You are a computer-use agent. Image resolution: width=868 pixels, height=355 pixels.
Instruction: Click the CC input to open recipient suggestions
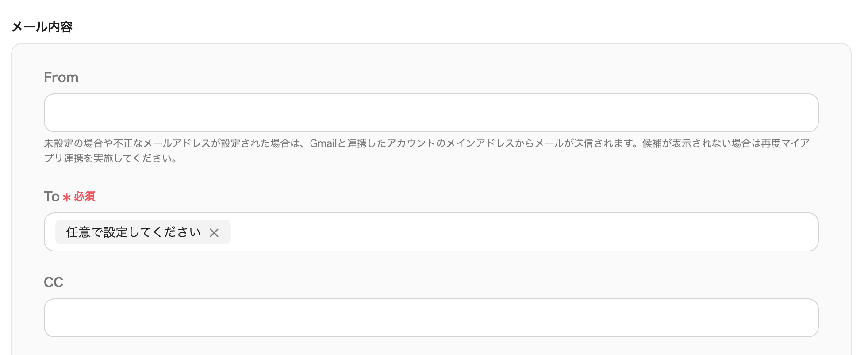[431, 318]
